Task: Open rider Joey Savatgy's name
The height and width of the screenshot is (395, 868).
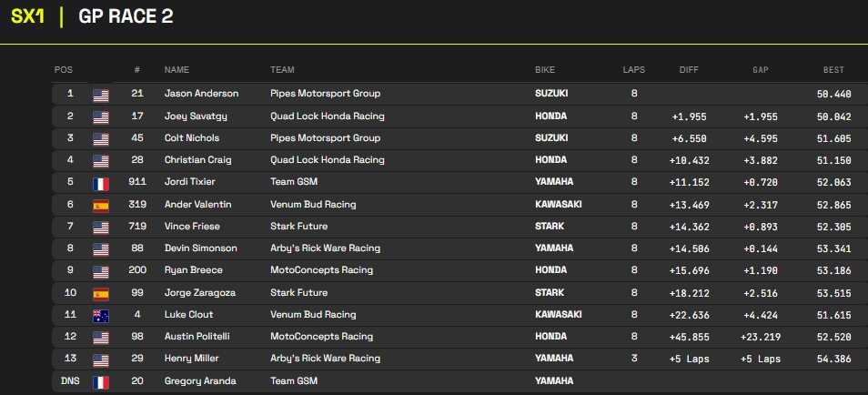Action: point(197,116)
